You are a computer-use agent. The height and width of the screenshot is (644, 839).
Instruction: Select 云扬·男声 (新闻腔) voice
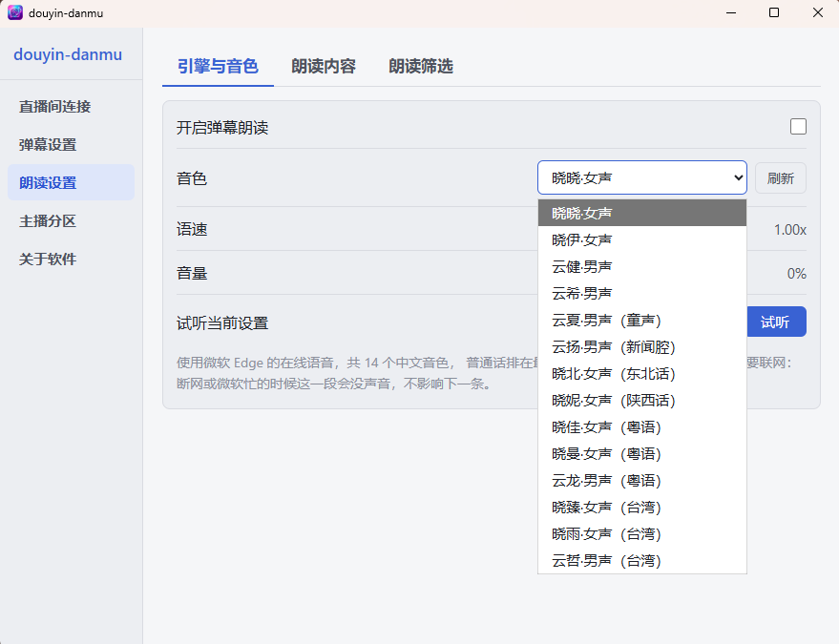coord(641,346)
